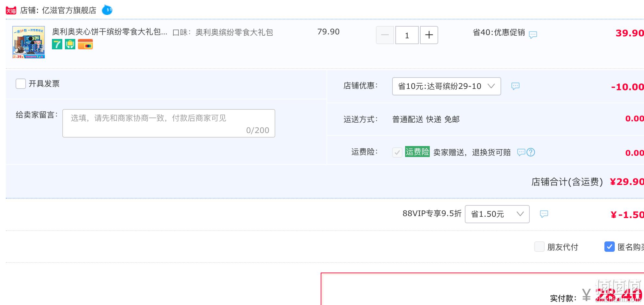Open the 奥利奥夹心饼干缤纷零食大礼包 product title link
644x305 pixels.
(x=110, y=32)
